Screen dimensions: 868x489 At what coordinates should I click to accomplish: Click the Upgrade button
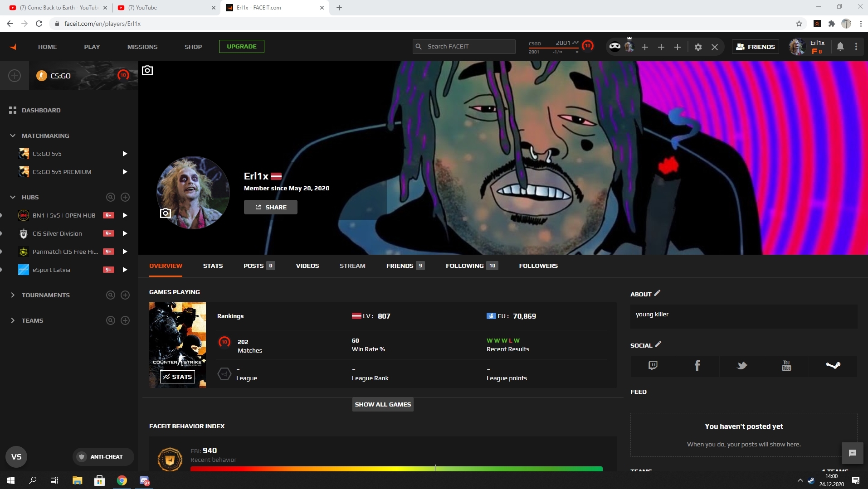point(242,46)
